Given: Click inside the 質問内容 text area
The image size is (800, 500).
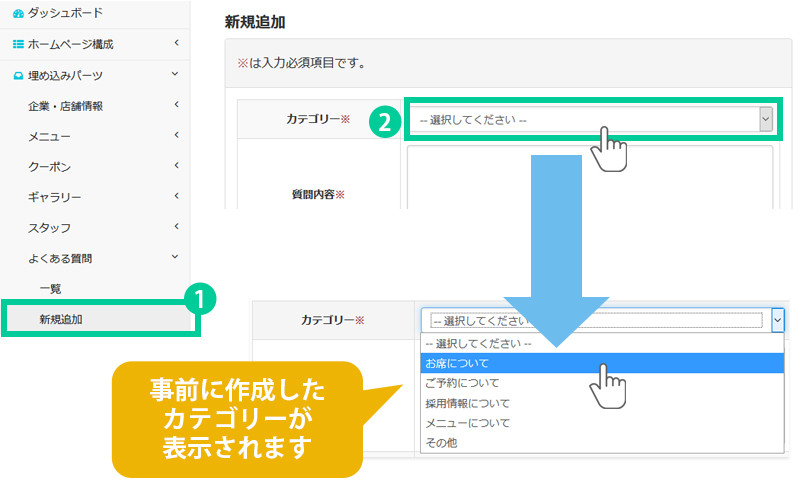Looking at the screenshot, I should (590, 178).
